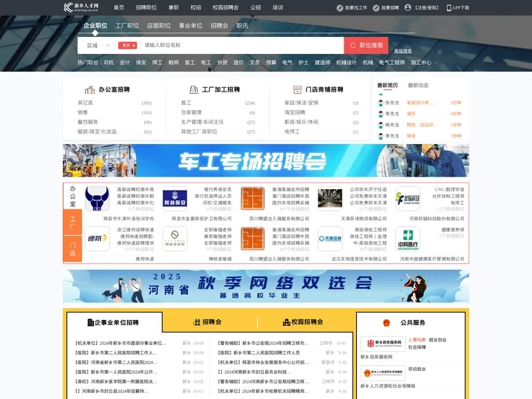Viewport: 532px width, 399px height.
Task: Open the 新乡人才网 site logo
Action: (81, 7)
